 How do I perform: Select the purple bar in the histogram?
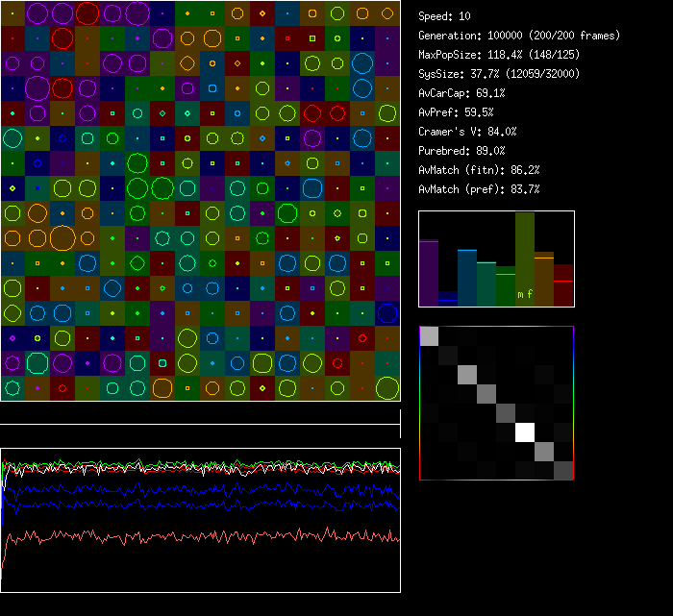(x=429, y=274)
